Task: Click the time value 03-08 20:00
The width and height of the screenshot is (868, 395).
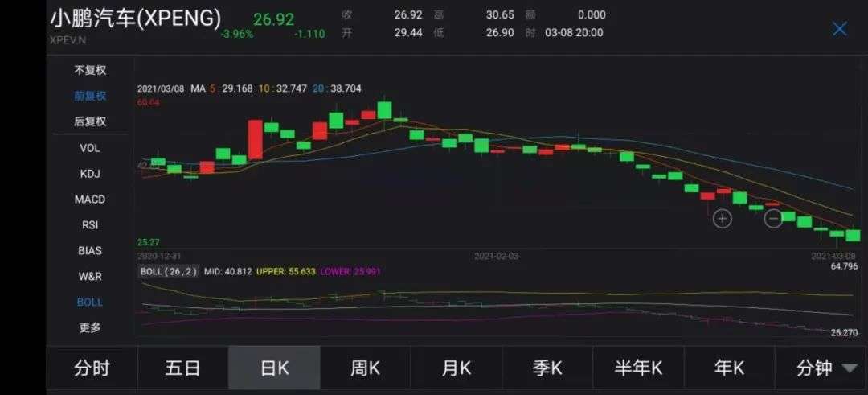Action: (574, 33)
